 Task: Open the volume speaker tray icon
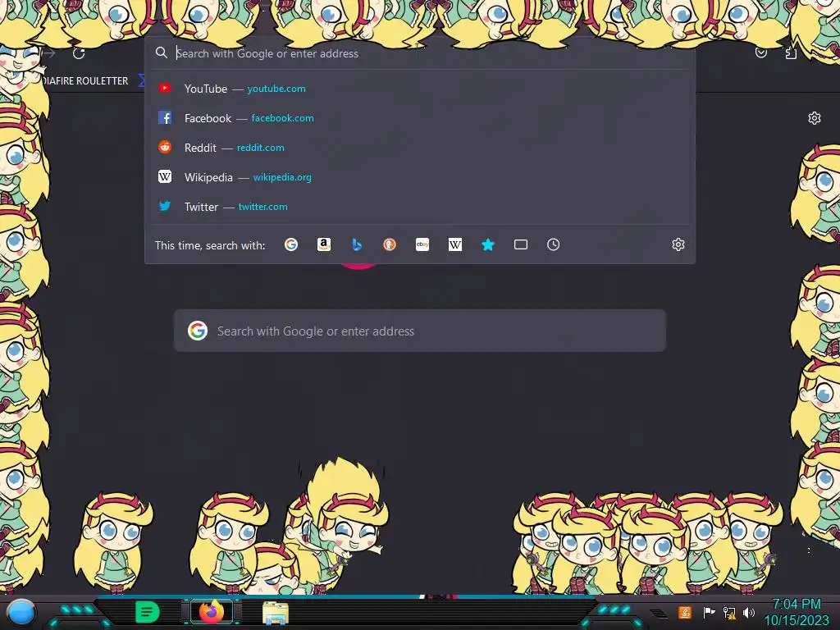(x=748, y=612)
